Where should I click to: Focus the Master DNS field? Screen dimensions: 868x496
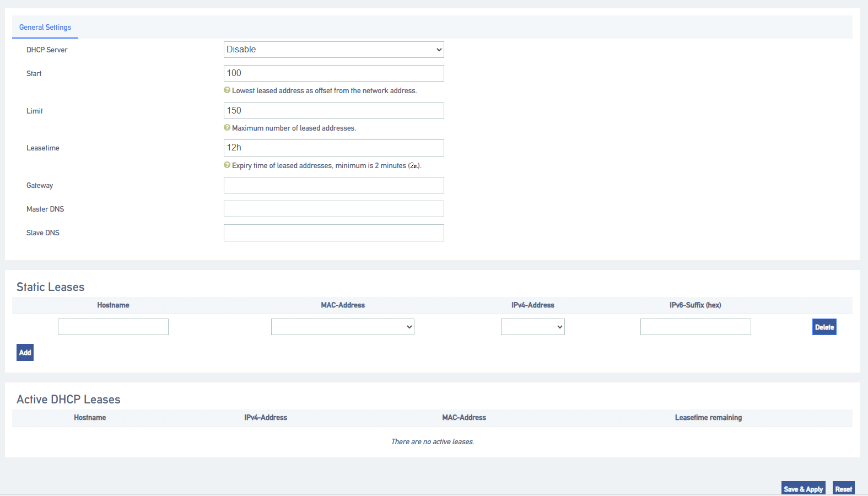click(x=334, y=209)
